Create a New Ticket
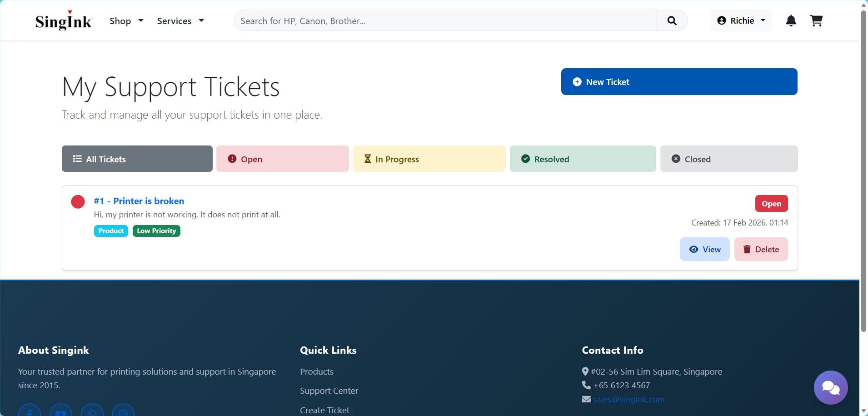 click(x=679, y=82)
